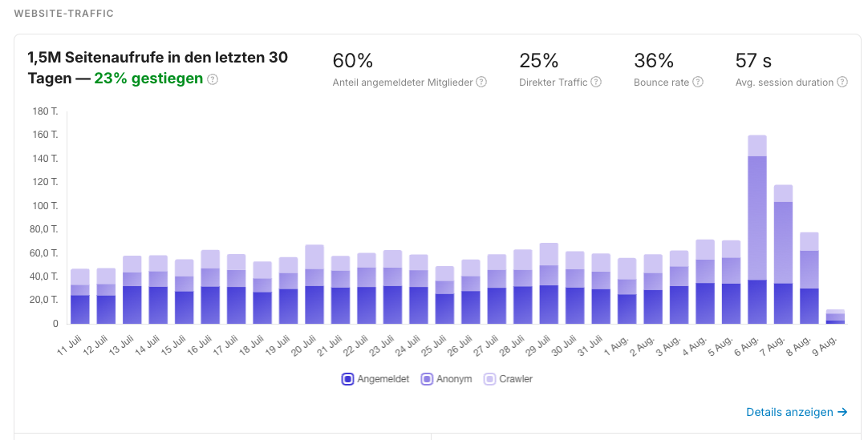Click help icon beside 'Anteil angemeldeter Mitglieder'
Screen dimensions: 868x440
tap(481, 82)
